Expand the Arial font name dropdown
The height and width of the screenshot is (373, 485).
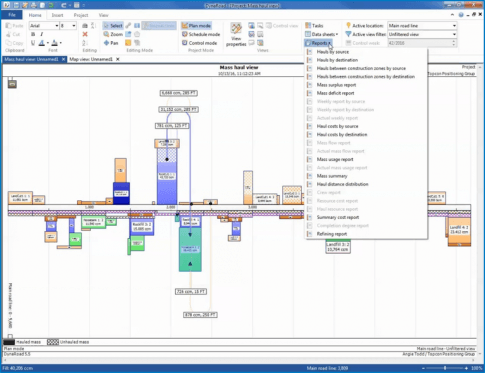pyautogui.click(x=44, y=26)
